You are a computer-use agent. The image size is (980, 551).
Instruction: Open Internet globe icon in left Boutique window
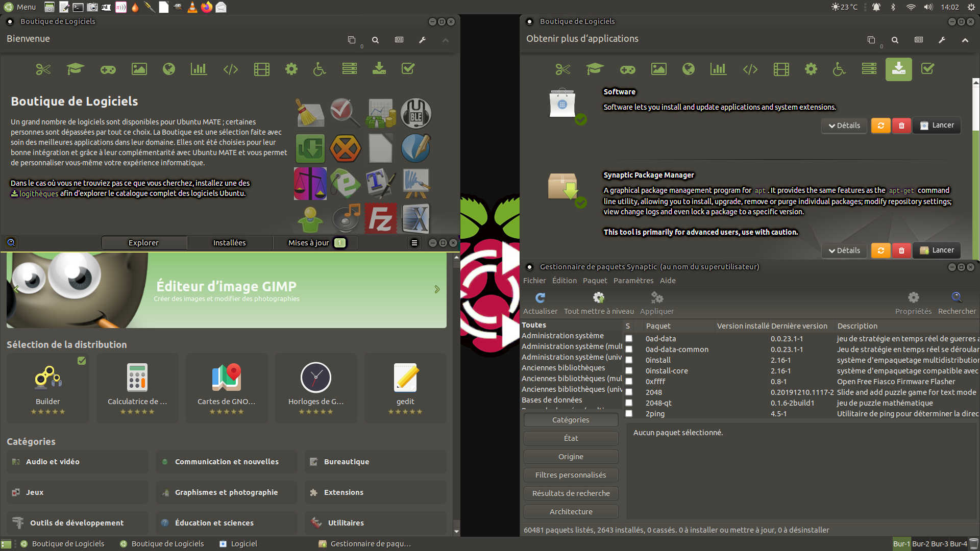tap(169, 69)
